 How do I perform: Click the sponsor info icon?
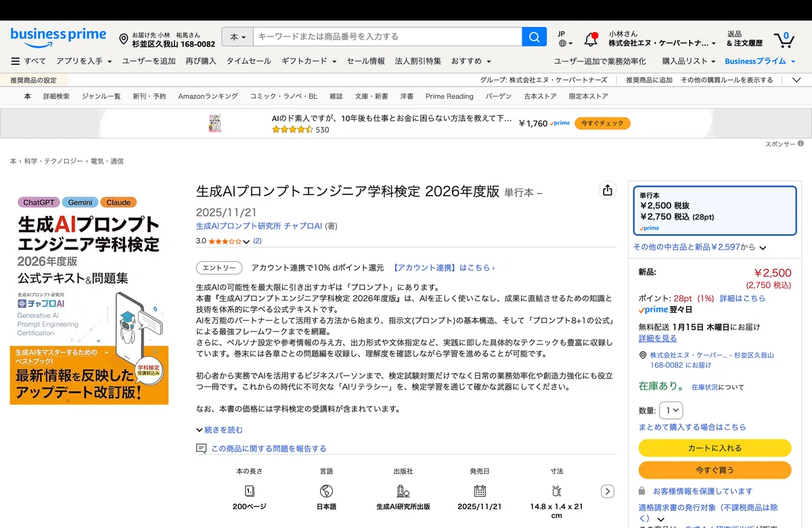click(800, 144)
